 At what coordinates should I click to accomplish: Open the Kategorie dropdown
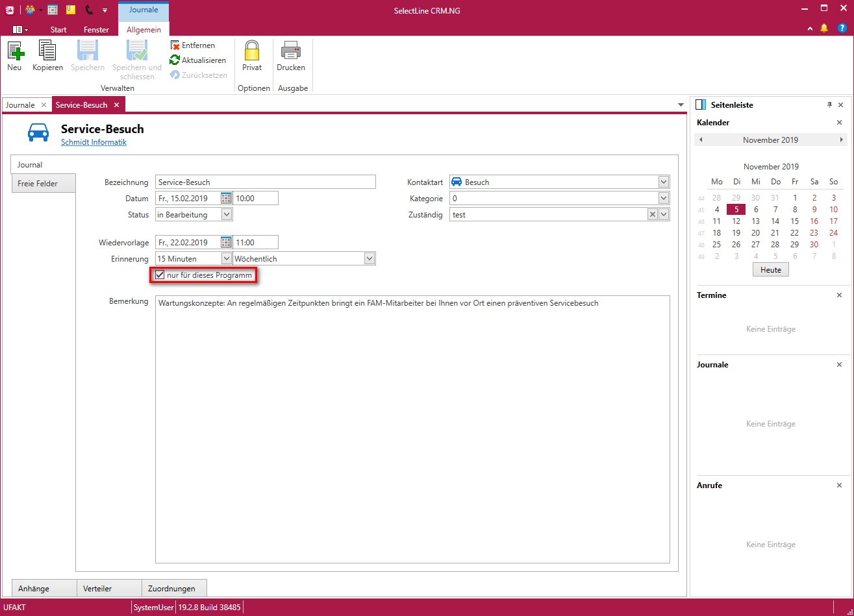point(663,198)
